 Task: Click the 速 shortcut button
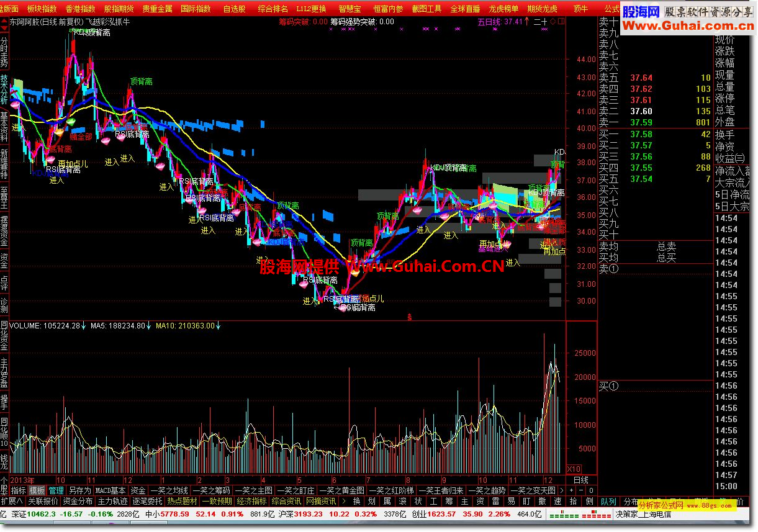557,501
